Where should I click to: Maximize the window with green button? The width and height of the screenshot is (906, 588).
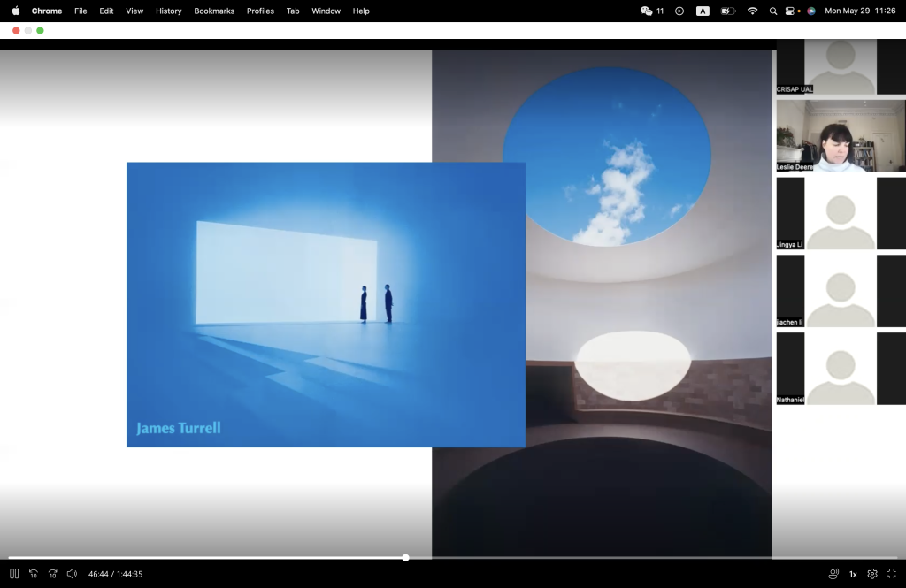(40, 31)
